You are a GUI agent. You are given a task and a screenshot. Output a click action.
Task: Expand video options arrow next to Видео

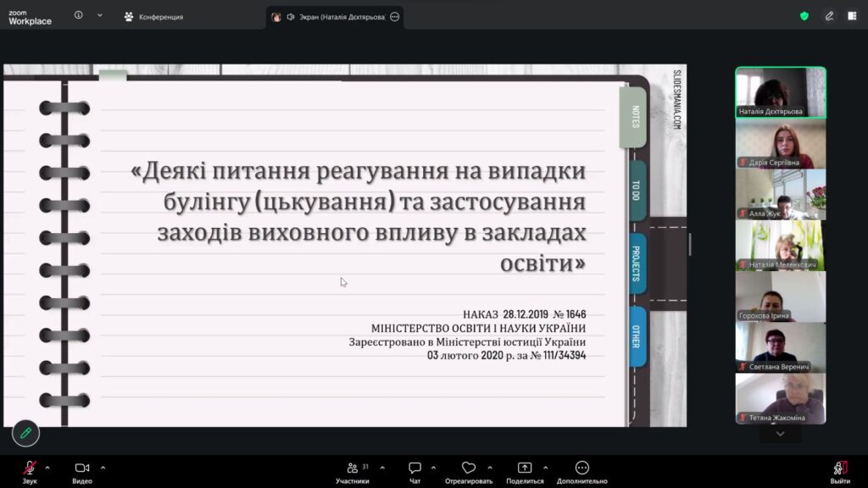(103, 468)
